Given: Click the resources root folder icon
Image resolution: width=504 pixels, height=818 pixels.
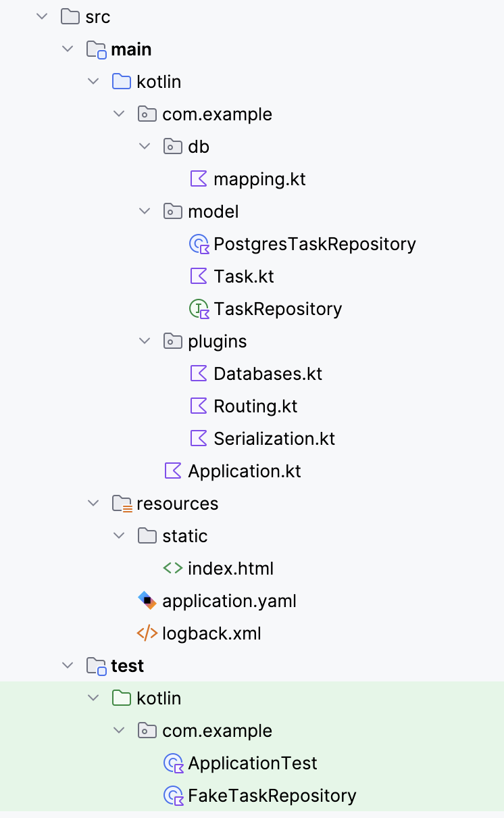Looking at the screenshot, I should click(122, 504).
